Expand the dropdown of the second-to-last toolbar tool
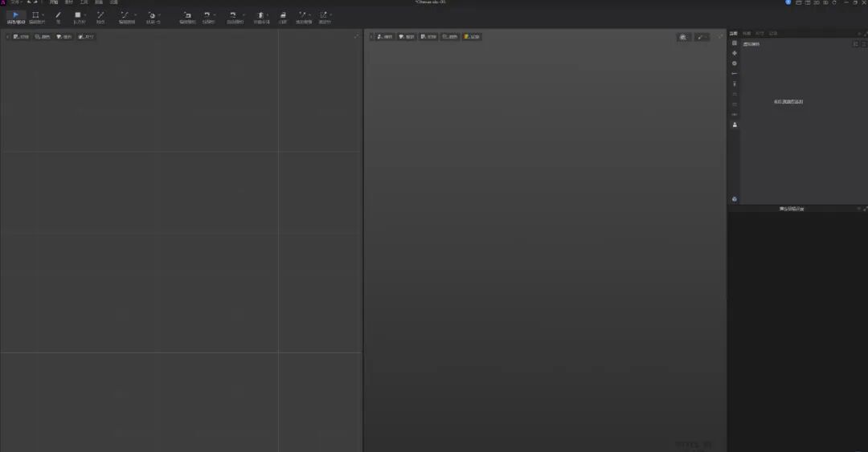 tap(310, 15)
